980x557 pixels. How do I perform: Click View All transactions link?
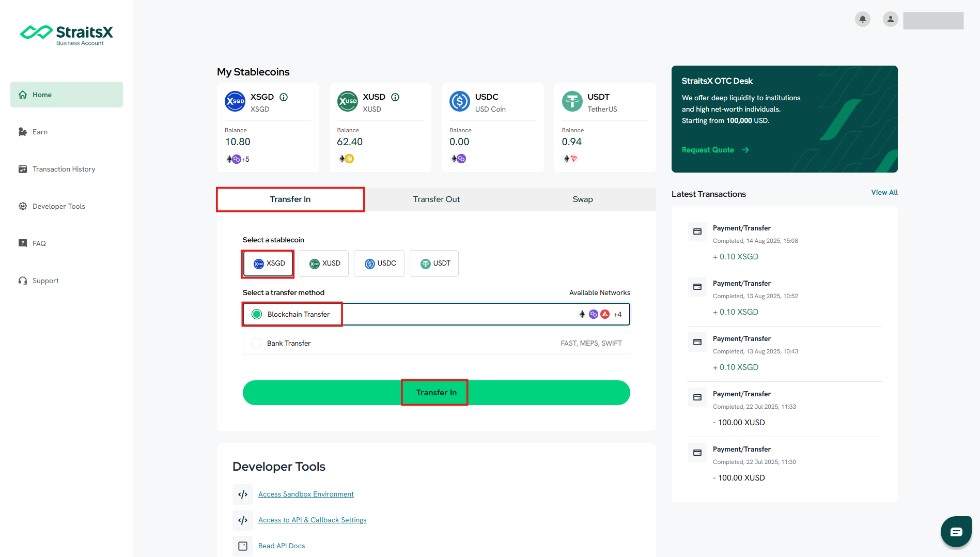[x=884, y=192]
